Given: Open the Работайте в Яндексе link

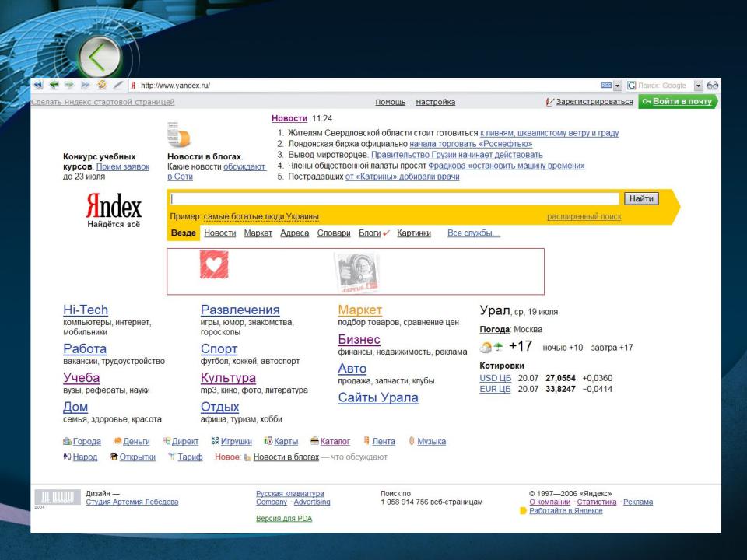Looking at the screenshot, I should pyautogui.click(x=566, y=510).
